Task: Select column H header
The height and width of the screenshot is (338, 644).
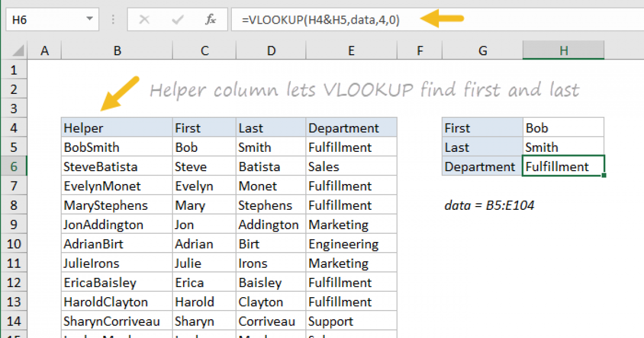Action: tap(563, 50)
